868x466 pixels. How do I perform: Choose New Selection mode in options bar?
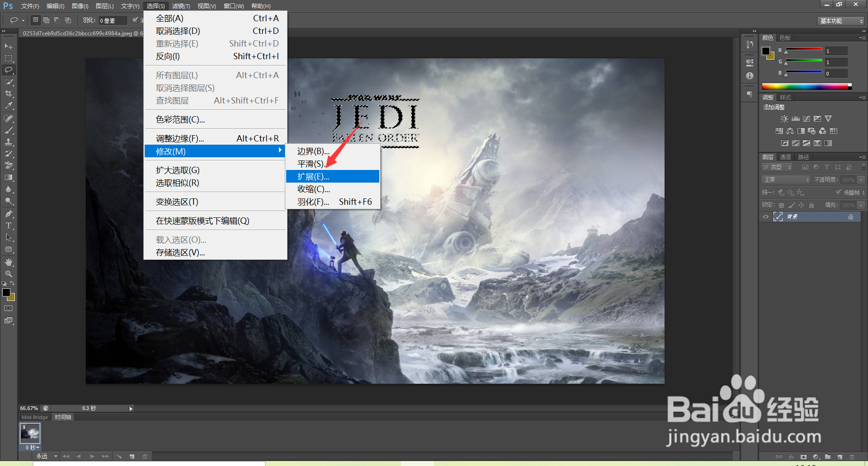tap(36, 20)
